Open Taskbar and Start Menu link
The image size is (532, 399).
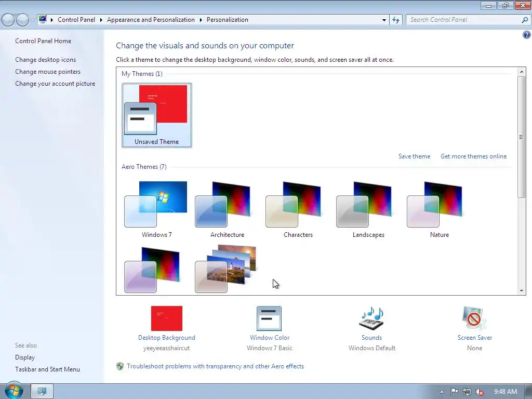pos(47,369)
